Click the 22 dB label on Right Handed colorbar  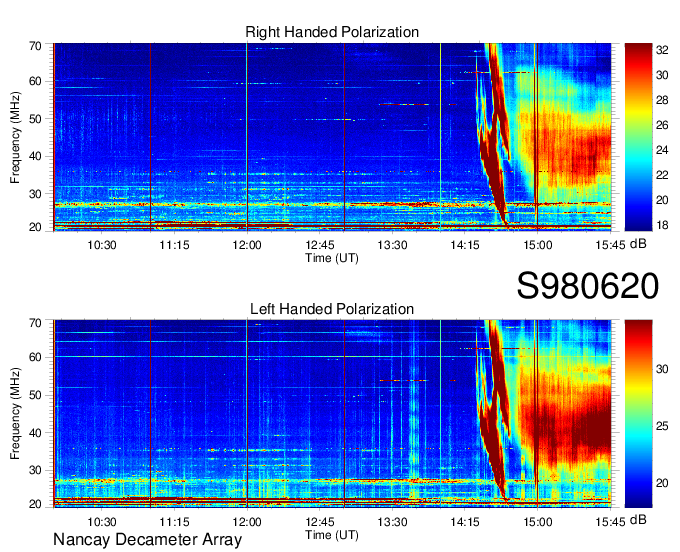(x=662, y=175)
